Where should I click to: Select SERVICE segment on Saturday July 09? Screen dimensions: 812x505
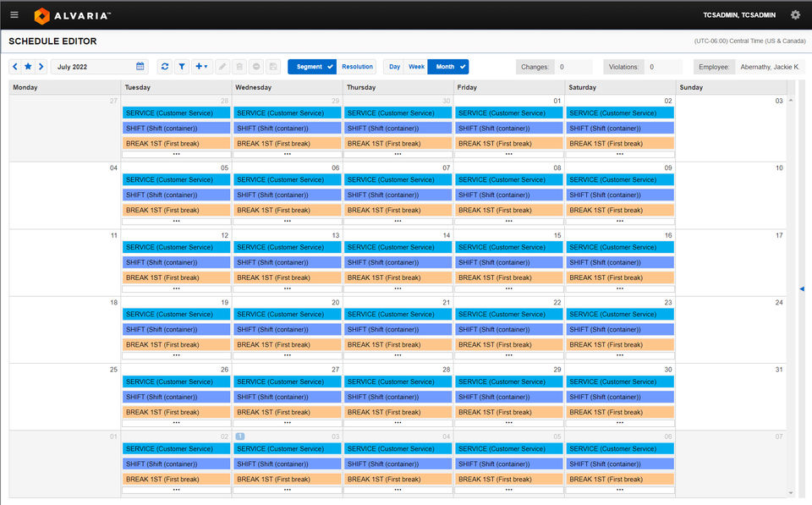[x=620, y=179]
